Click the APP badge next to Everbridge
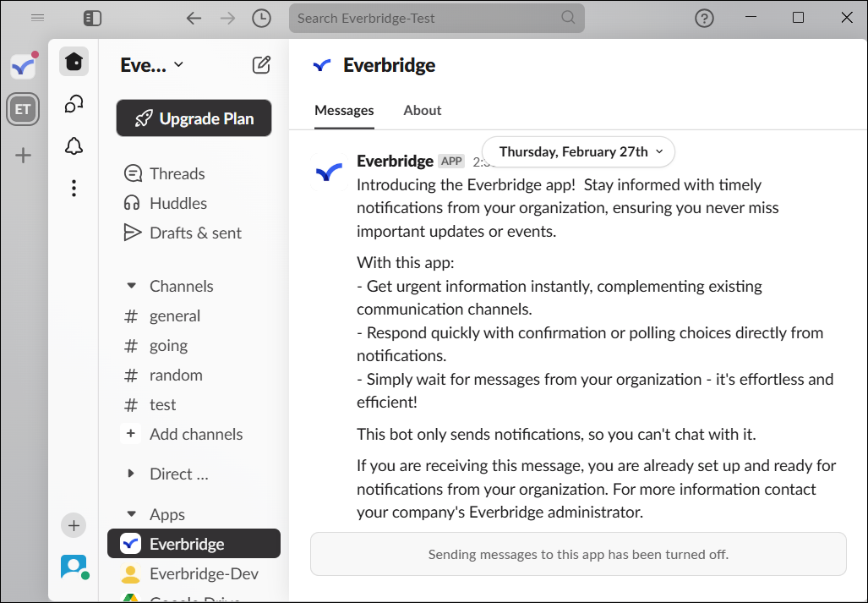This screenshot has width=868, height=603. [x=451, y=162]
